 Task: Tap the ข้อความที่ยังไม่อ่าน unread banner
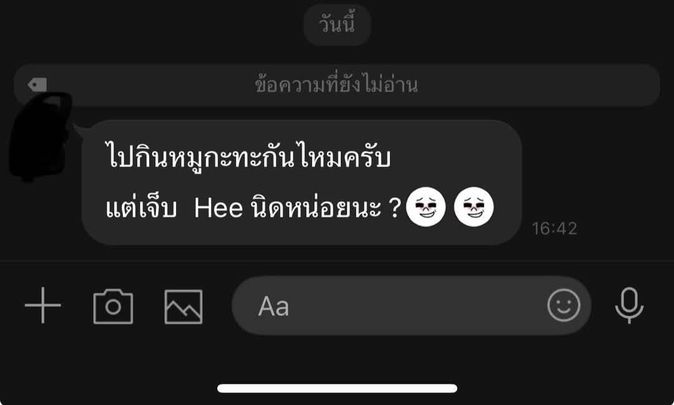337,85
